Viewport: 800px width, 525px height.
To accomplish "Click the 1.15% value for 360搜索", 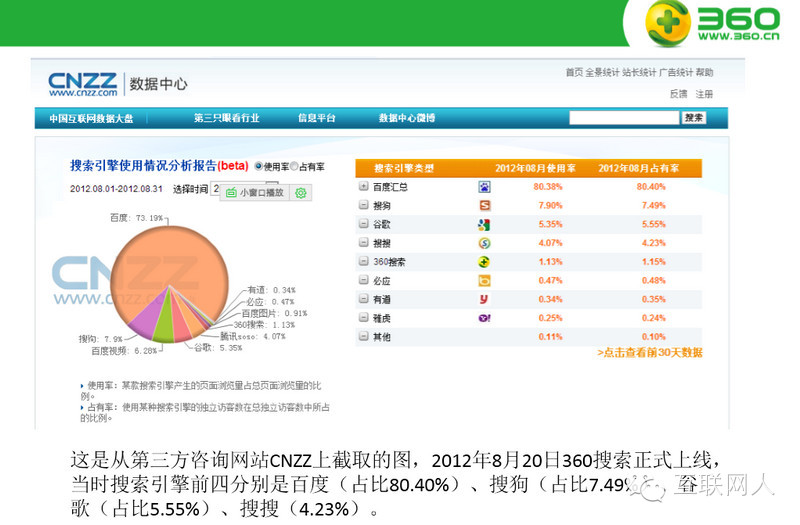I will (x=654, y=262).
